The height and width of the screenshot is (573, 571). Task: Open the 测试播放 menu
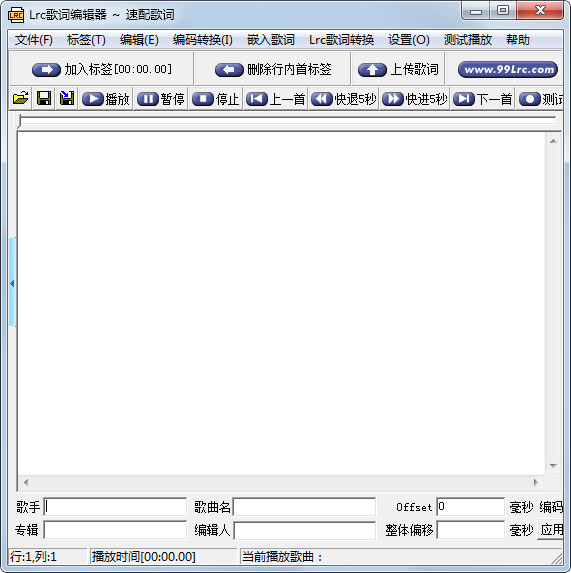coord(468,39)
